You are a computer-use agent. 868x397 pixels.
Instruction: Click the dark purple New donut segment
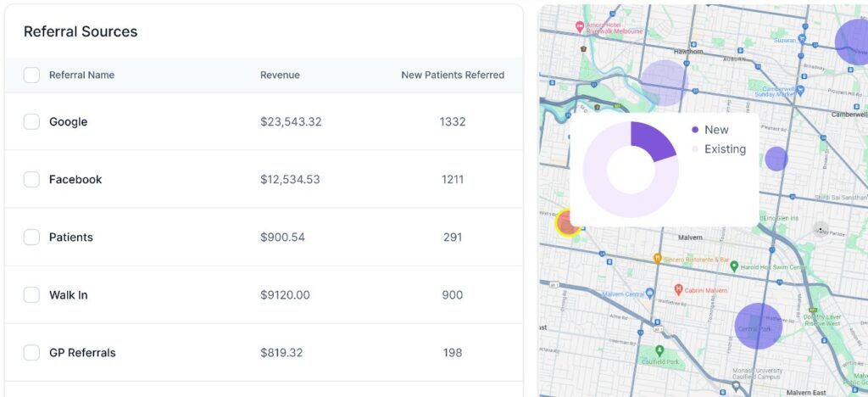pos(654,141)
